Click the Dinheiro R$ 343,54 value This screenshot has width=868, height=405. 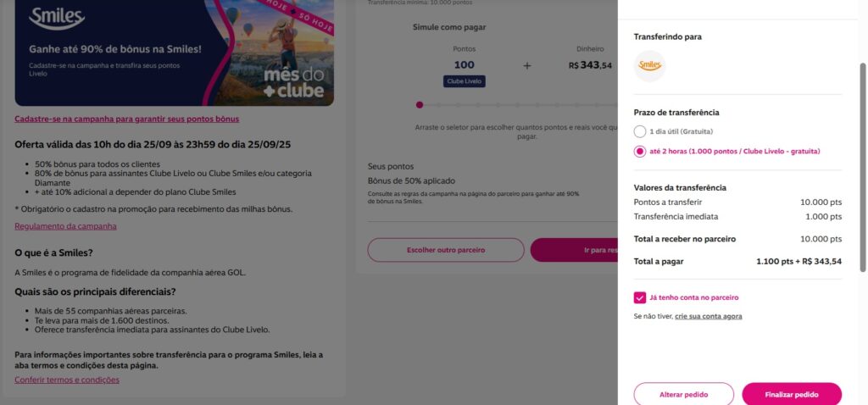click(590, 65)
